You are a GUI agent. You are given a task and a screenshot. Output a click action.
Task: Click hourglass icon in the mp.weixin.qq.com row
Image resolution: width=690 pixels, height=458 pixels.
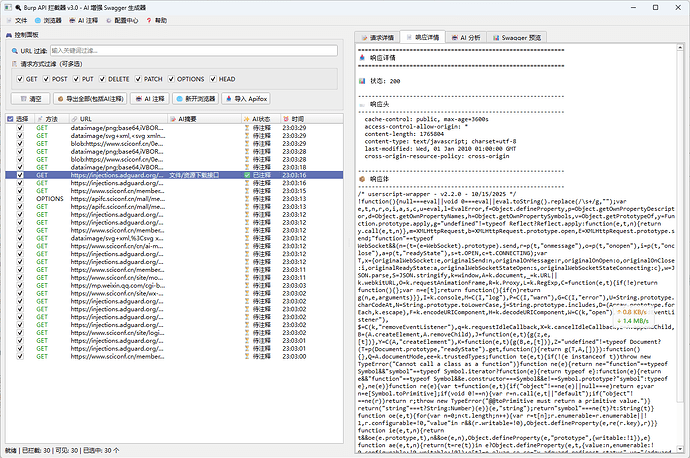247,286
